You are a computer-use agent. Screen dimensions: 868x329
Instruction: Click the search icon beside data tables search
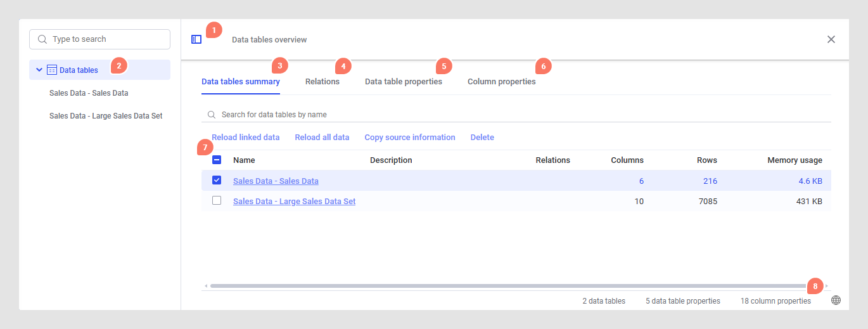click(212, 115)
